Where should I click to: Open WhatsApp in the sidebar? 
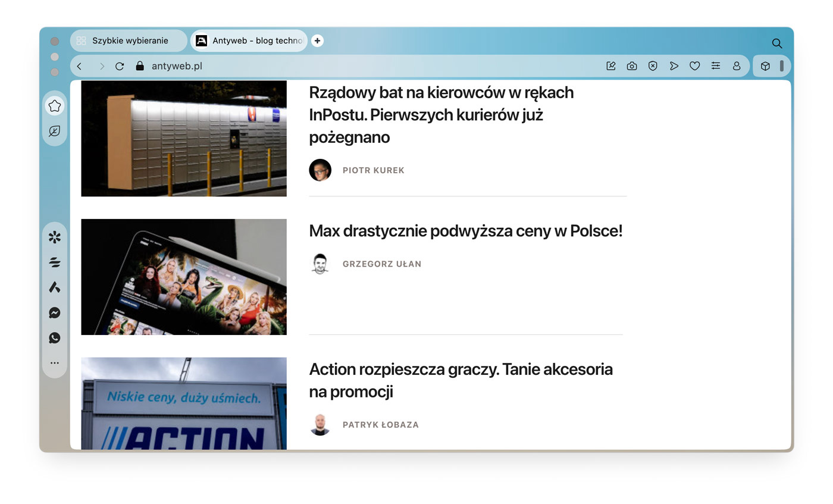(55, 337)
